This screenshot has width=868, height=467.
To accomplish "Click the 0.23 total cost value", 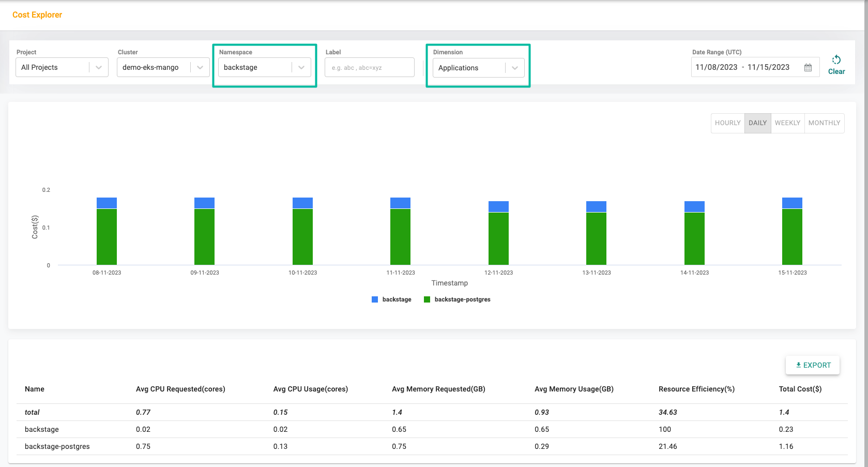I will point(786,429).
